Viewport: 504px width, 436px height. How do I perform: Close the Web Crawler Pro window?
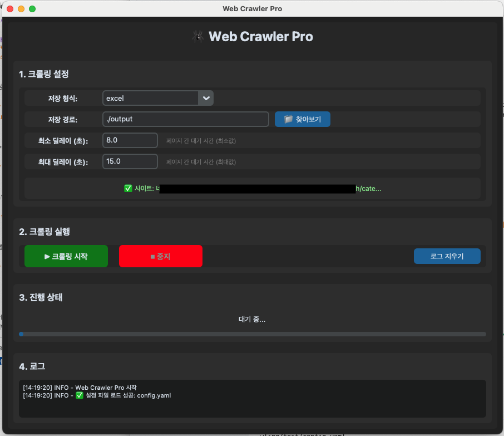click(11, 9)
